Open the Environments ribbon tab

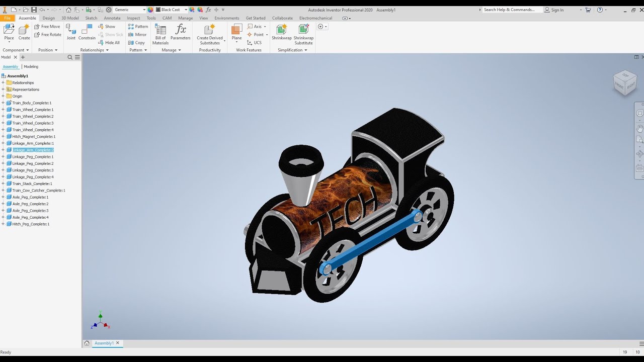[x=227, y=18]
